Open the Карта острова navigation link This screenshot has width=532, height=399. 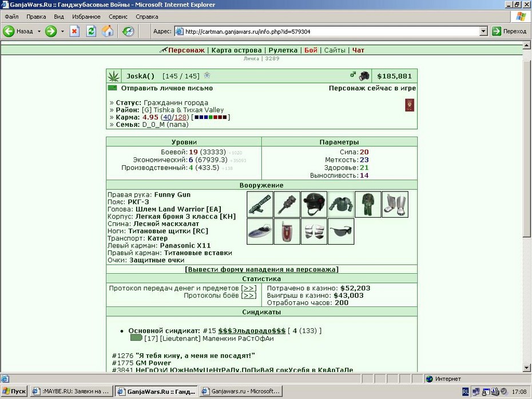(236, 50)
